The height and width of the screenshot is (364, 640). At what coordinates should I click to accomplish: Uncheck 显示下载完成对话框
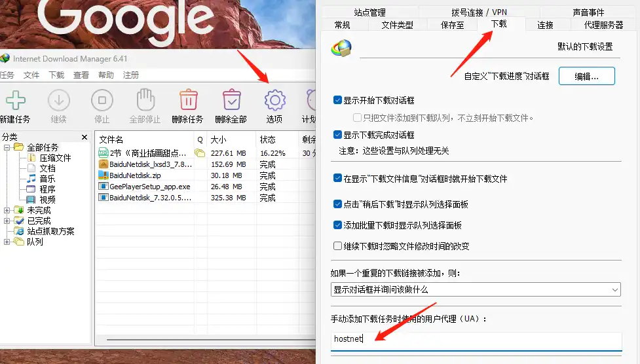pyautogui.click(x=337, y=135)
